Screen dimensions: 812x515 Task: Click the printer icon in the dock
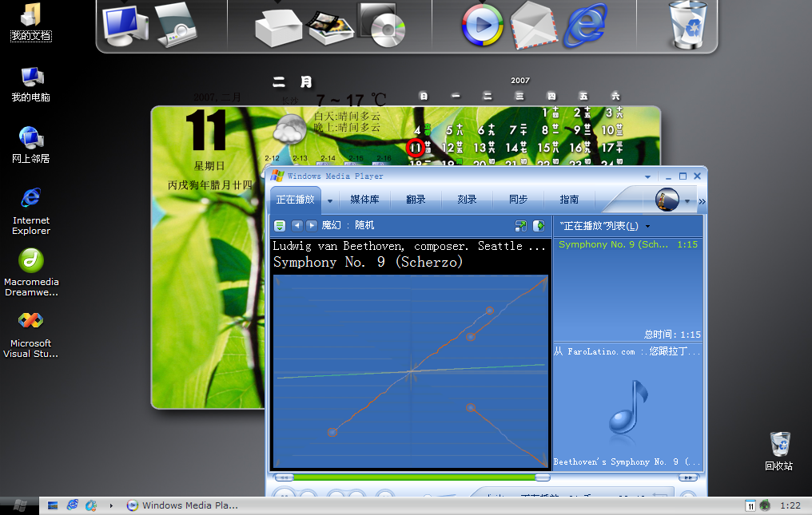[279, 28]
